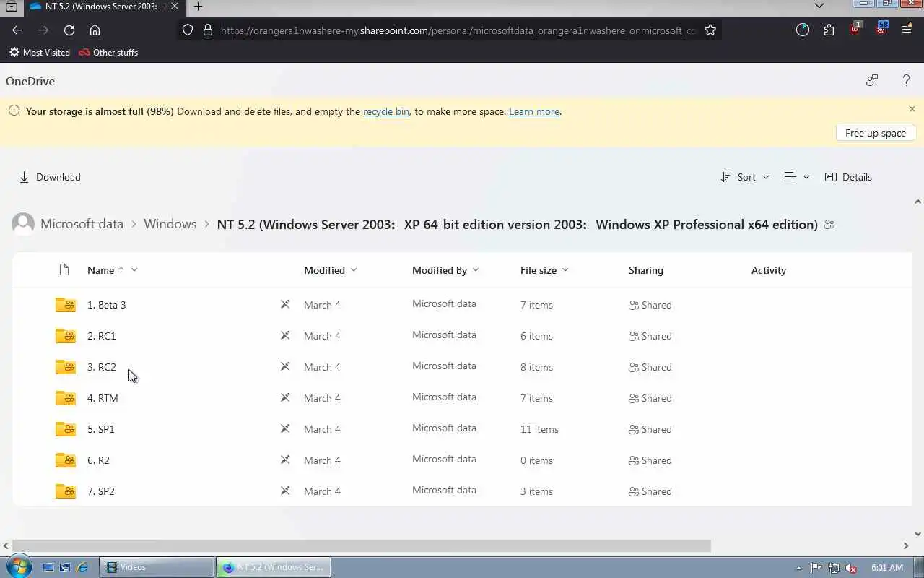Expand the Name column options chevron
The image size is (924, 578).
coord(134,269)
